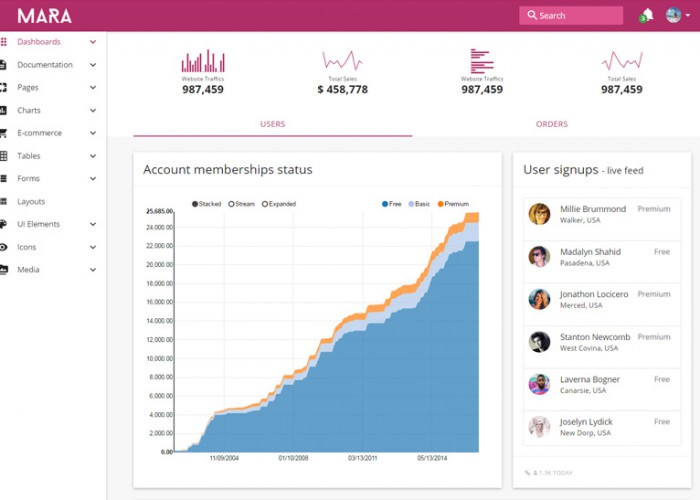This screenshot has width=700, height=500.
Task: Click the search magnifier icon
Action: tap(532, 15)
